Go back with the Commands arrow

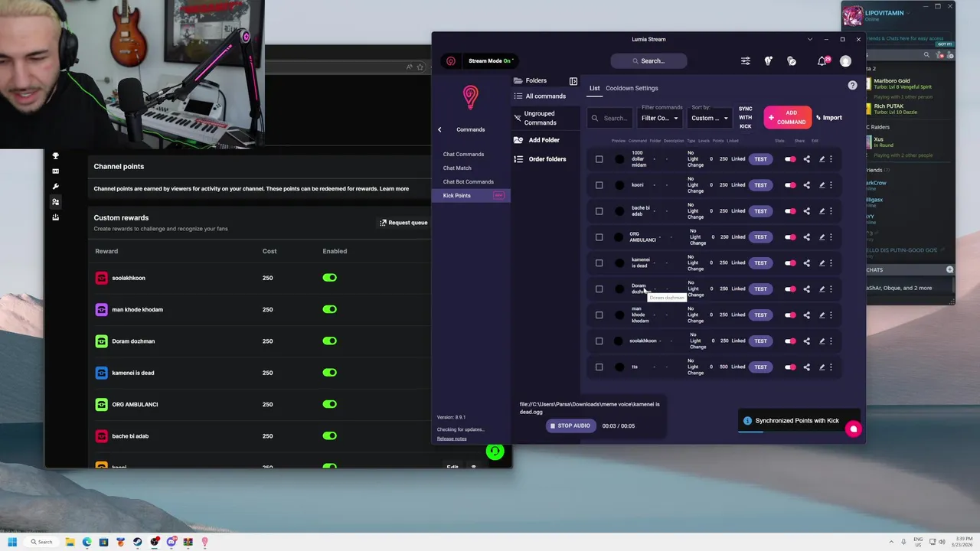439,129
